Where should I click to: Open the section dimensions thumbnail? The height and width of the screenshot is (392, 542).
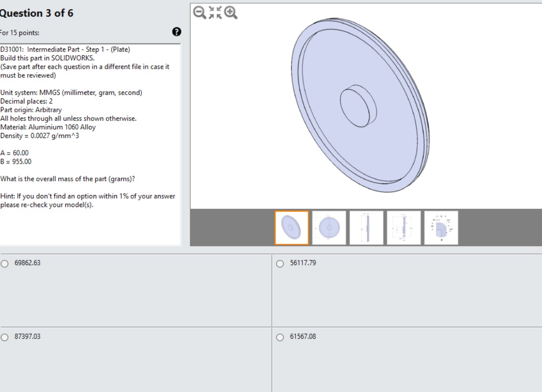403,227
